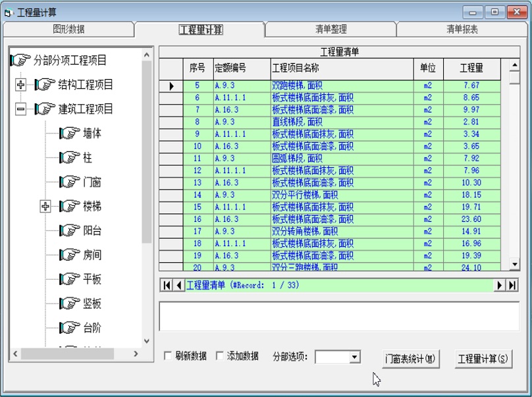This screenshot has width=532, height=397.
Task: Click the hand icon beside 平板
Action: pyautogui.click(x=70, y=279)
